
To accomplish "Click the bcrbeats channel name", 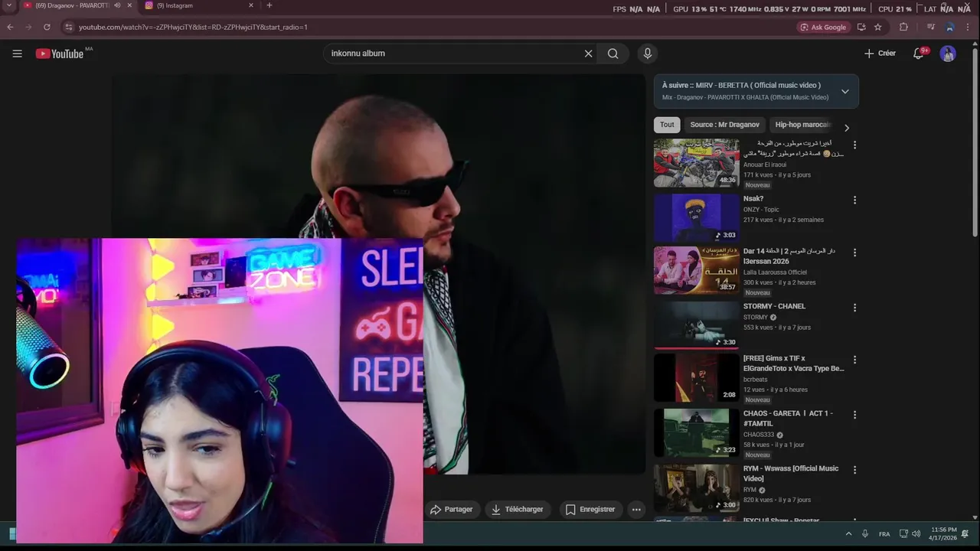I will 755,380.
